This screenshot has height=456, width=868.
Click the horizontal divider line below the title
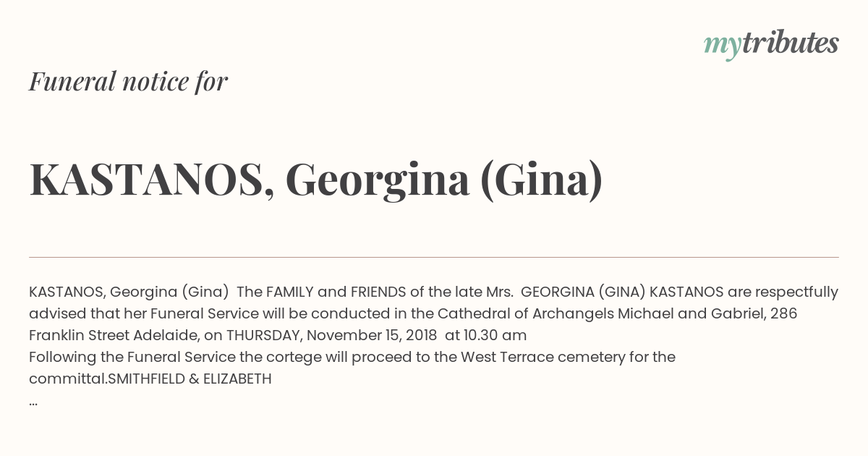point(434,257)
